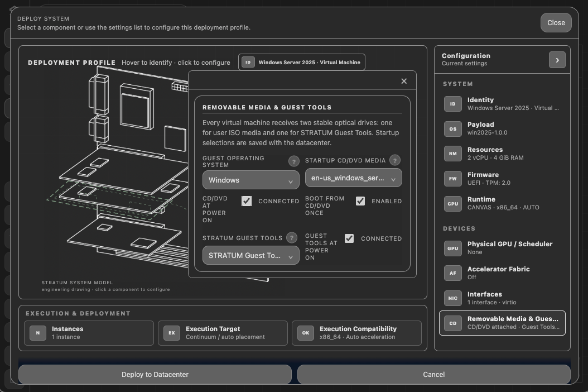
Task: Click the OS badge icon for Payload
Action: (x=452, y=129)
